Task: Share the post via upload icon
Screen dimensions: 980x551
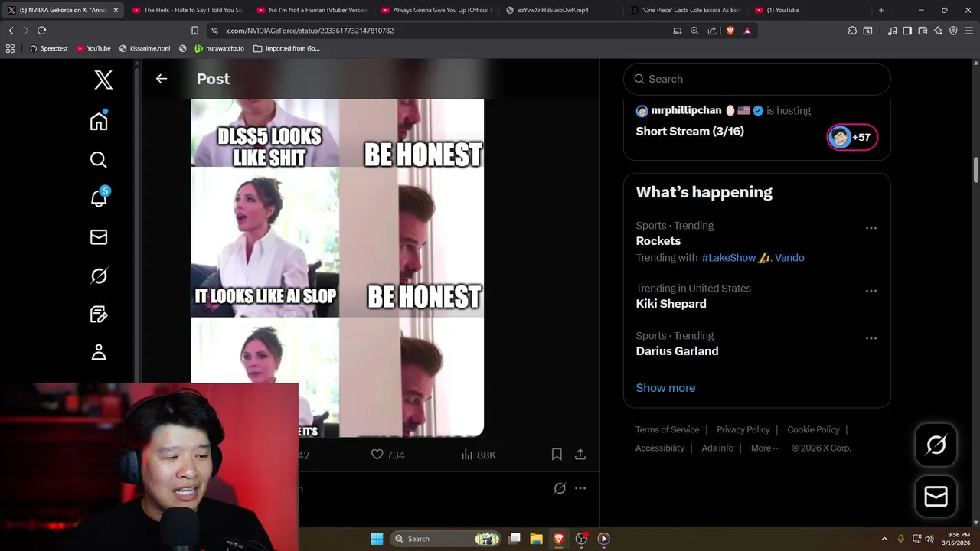Action: [580, 455]
